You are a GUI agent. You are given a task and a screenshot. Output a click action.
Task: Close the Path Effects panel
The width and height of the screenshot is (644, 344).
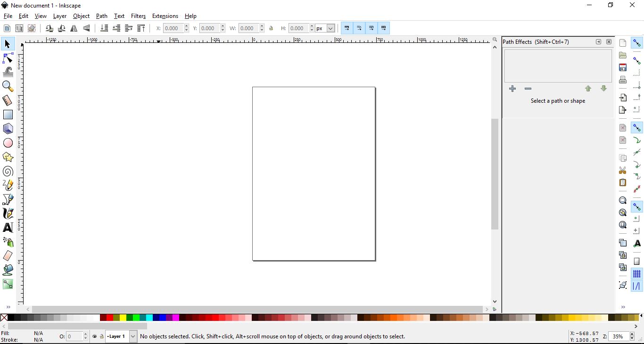pos(609,42)
